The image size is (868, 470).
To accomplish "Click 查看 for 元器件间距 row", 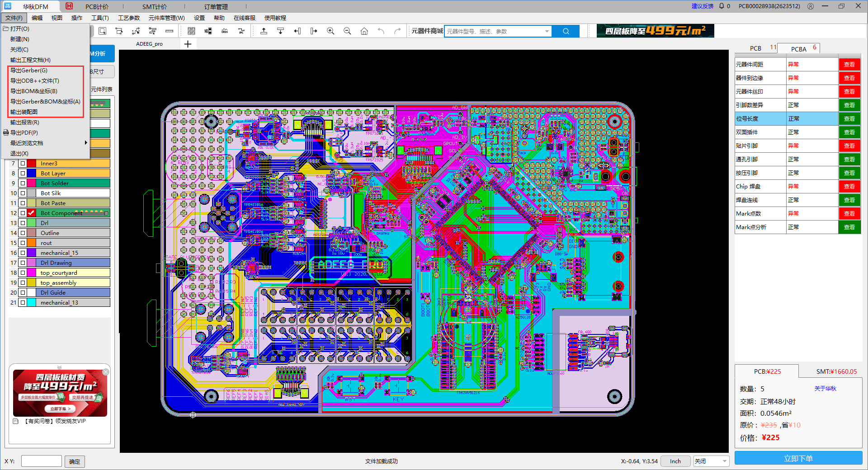I will 849,65.
